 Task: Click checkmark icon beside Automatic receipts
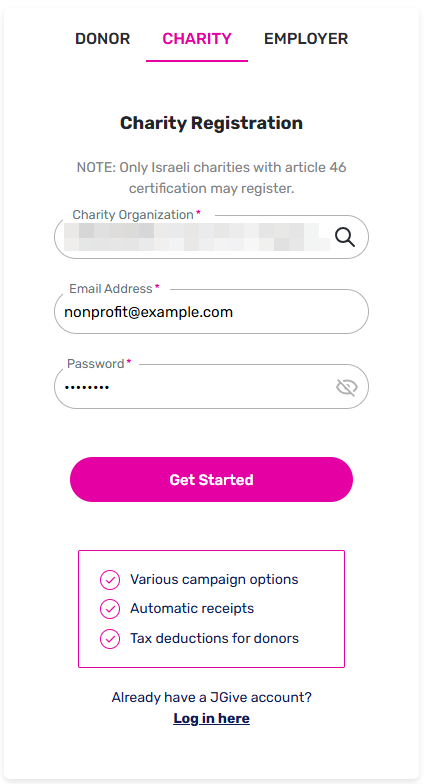[x=110, y=610]
